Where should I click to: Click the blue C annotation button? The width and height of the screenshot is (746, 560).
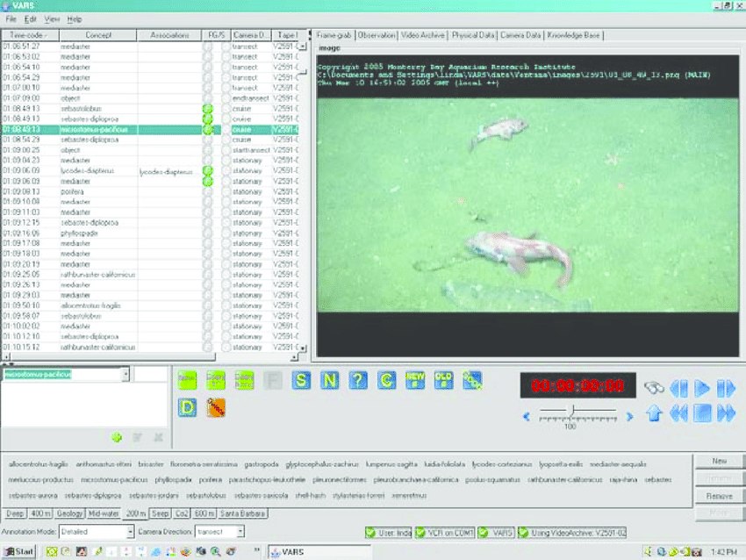coord(387,380)
